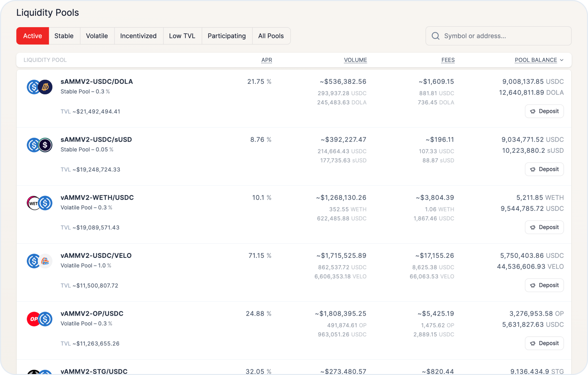Open the sAMMV2-USDC/sUSD pool name
This screenshot has height=375, width=588.
96,139
